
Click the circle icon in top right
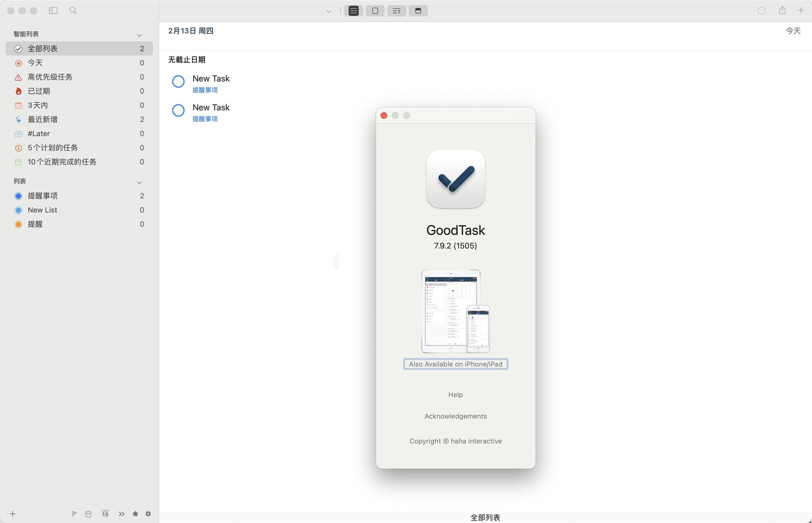pyautogui.click(x=762, y=11)
